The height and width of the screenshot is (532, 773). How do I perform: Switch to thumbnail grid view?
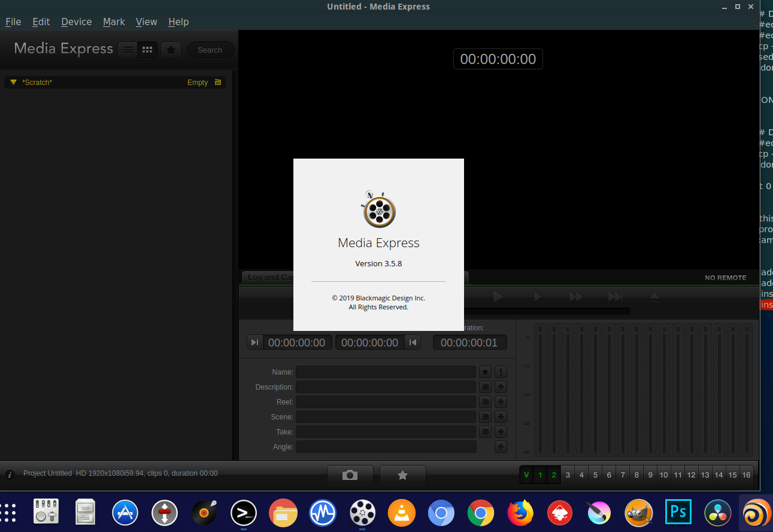tap(147, 50)
